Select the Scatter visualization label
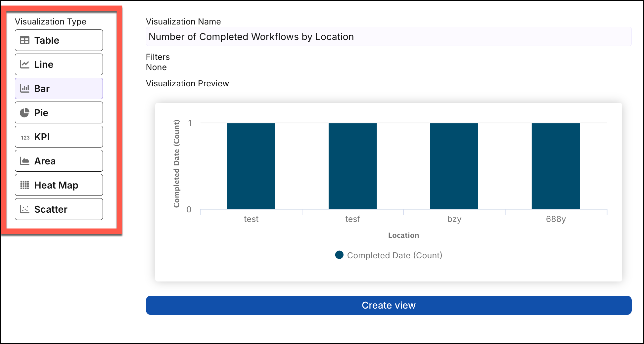 51,209
